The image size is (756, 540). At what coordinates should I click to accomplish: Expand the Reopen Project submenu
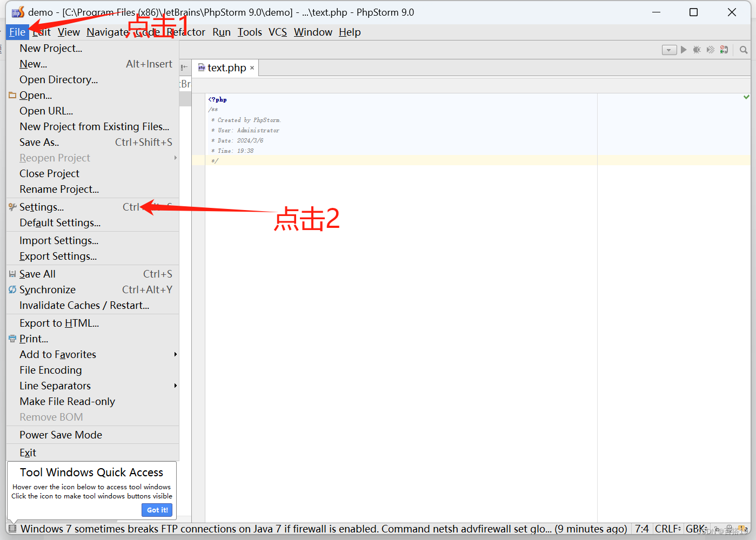55,158
